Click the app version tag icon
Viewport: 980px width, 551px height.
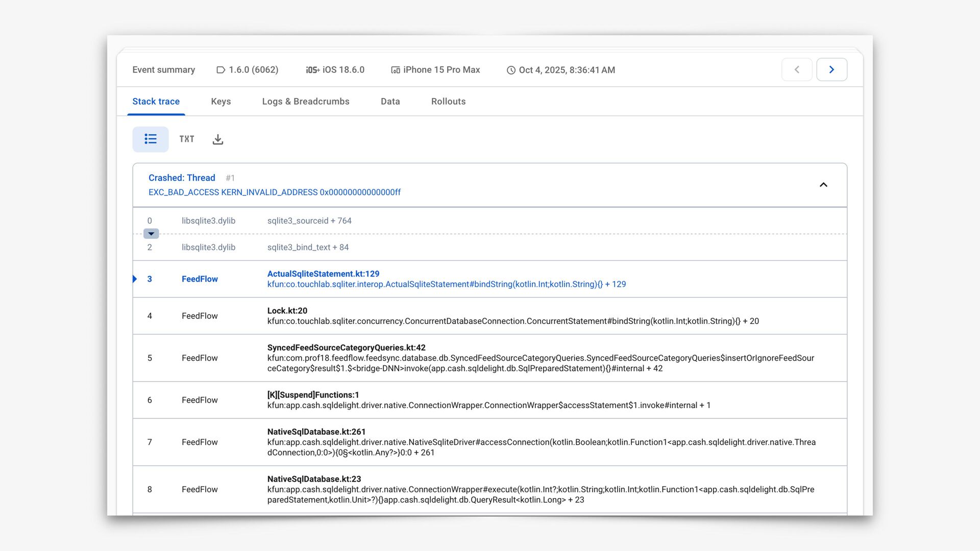pyautogui.click(x=220, y=70)
